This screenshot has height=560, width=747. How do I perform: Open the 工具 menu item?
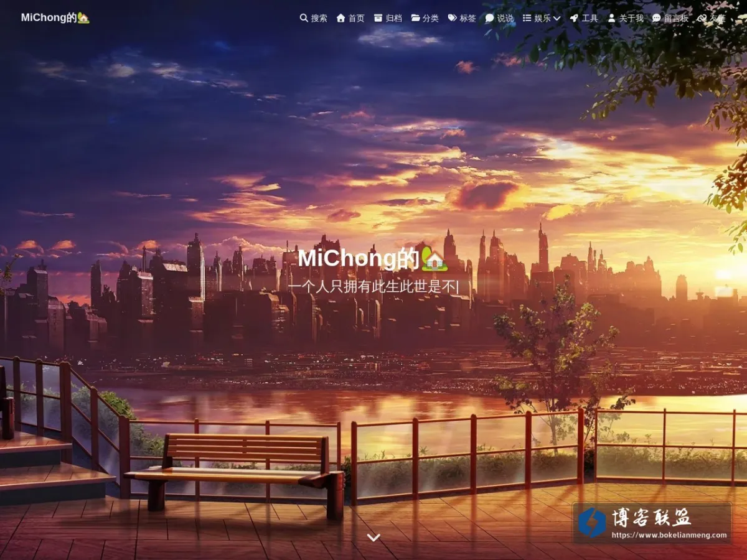point(584,18)
